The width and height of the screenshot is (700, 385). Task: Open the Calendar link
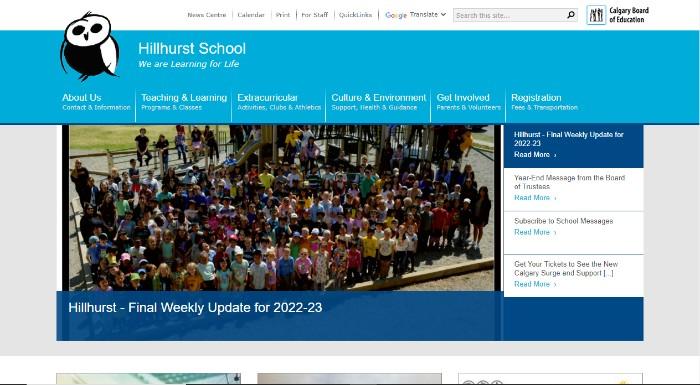point(251,15)
